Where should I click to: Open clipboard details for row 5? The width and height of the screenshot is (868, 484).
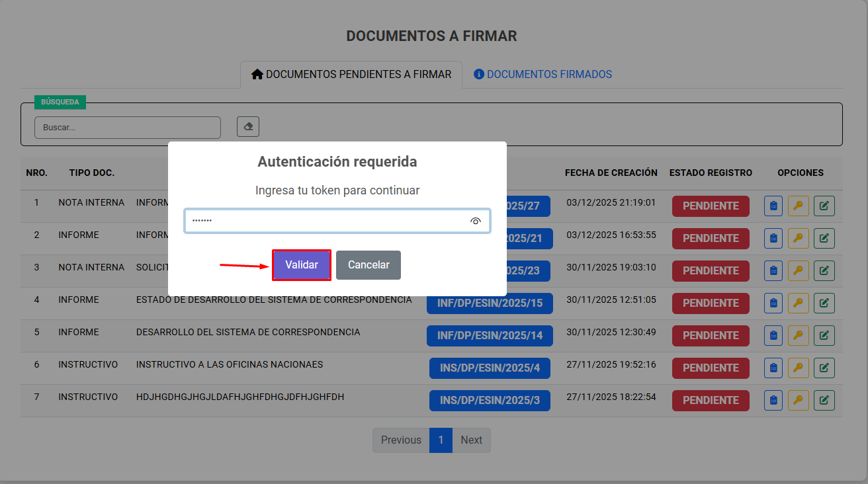pos(773,335)
